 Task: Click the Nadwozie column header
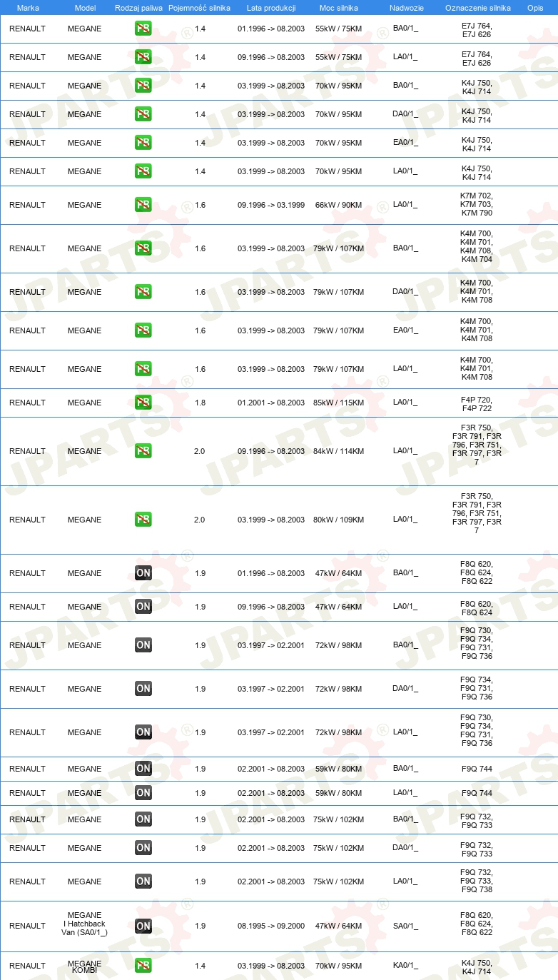tap(407, 8)
